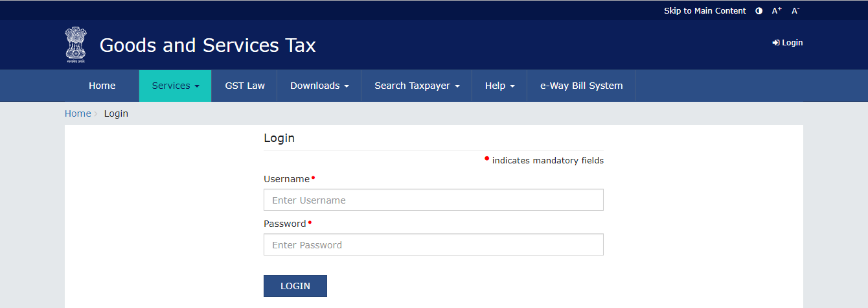
Task: Click the Login breadcrumb text
Action: [x=116, y=113]
